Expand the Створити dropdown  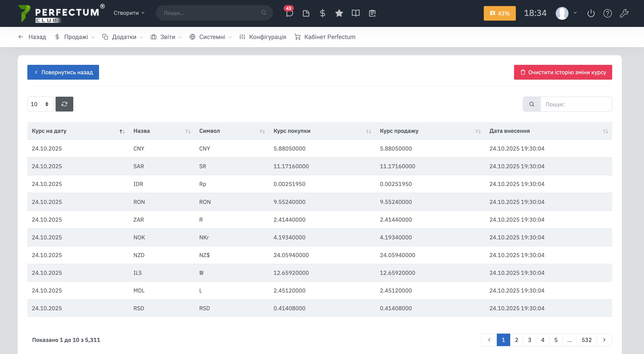click(129, 13)
